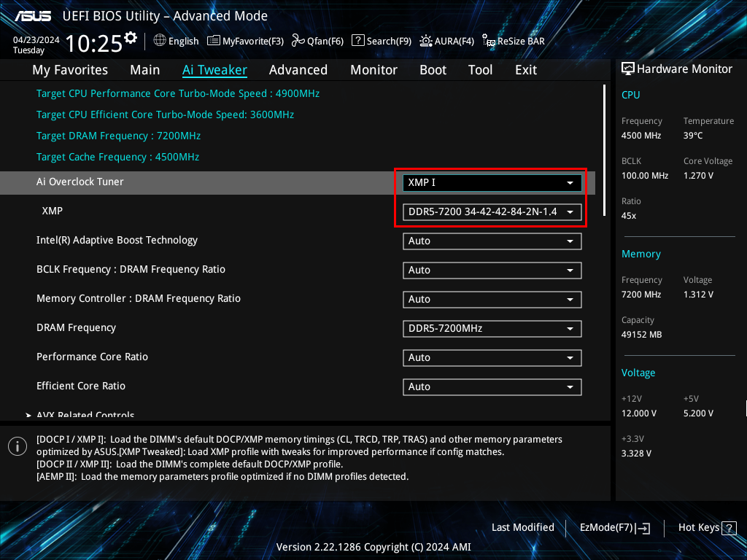
Task: Click BCLK value 100.00 MHz
Action: pyautogui.click(x=645, y=176)
